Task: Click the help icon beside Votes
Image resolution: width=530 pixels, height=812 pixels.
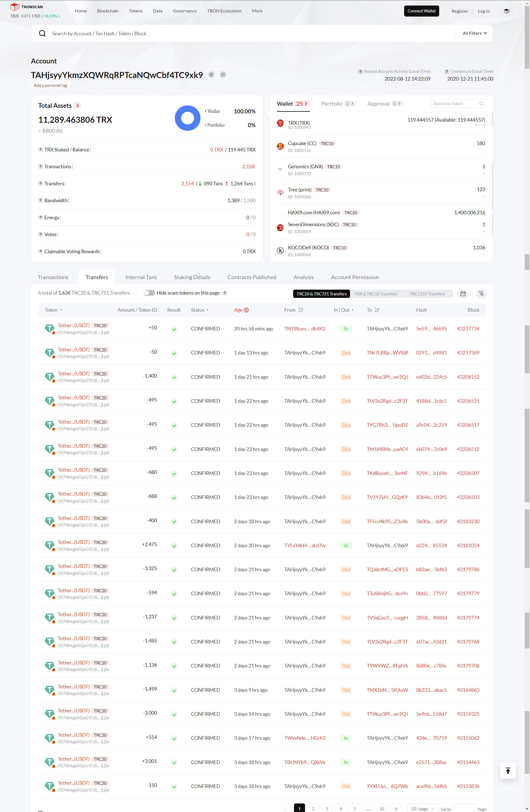Action: (x=40, y=234)
